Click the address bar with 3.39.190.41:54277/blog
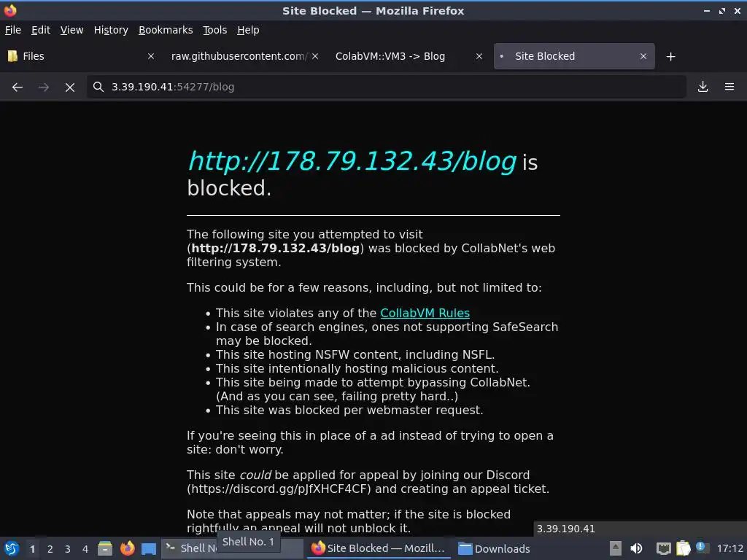The height and width of the screenshot is (560, 747). tap(386, 87)
